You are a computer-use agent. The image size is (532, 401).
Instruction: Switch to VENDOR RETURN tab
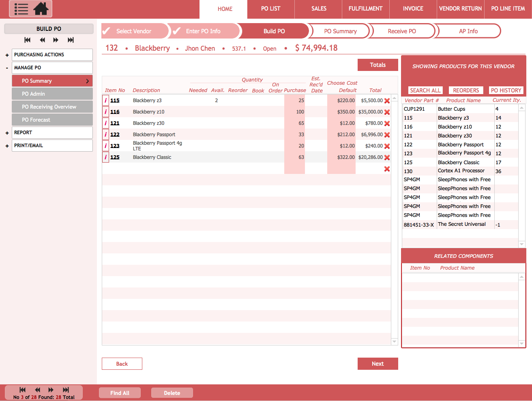click(x=461, y=9)
